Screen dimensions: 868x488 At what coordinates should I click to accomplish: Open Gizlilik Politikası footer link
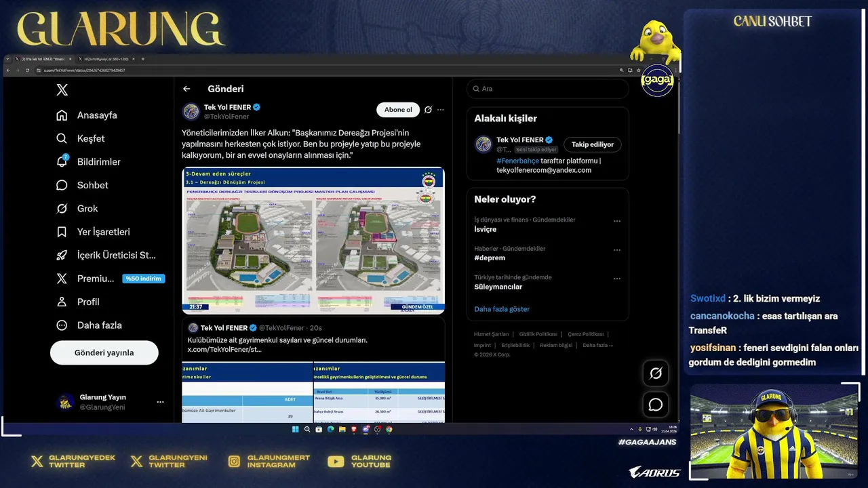click(538, 334)
